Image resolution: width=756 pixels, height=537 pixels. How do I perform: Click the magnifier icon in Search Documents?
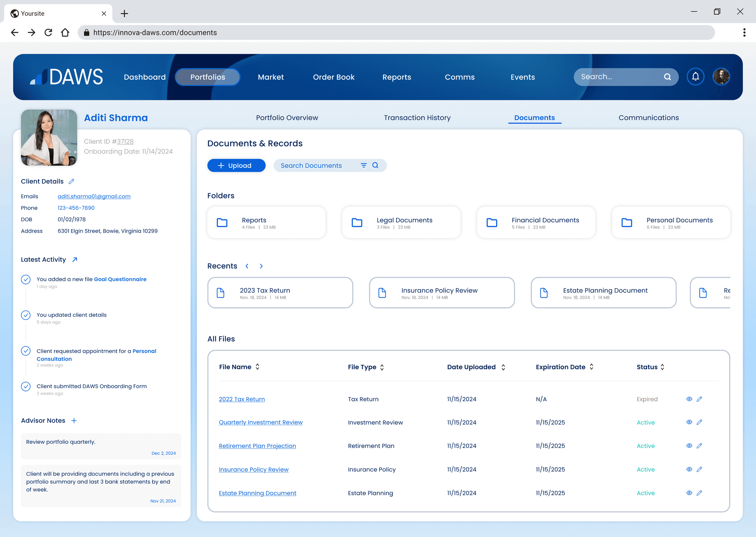pos(375,166)
